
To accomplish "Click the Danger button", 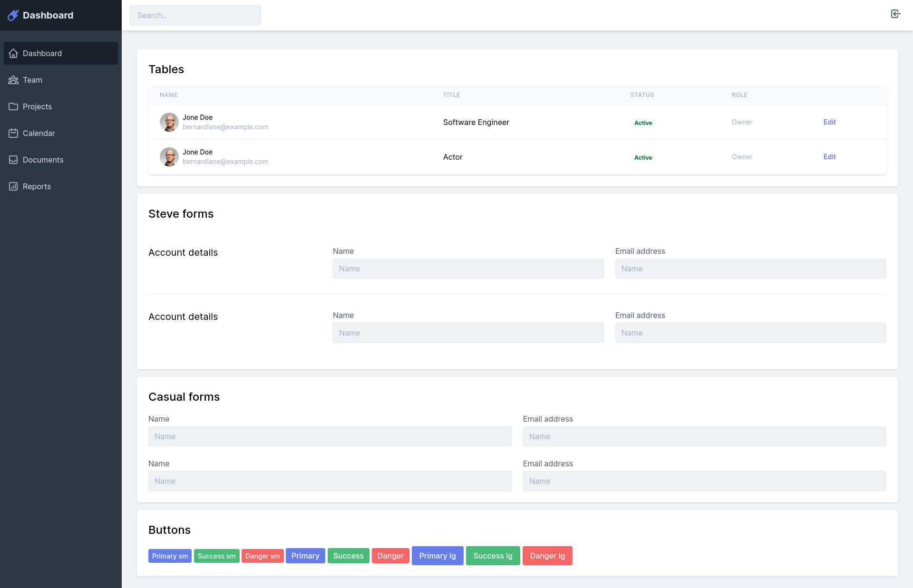I will 390,556.
